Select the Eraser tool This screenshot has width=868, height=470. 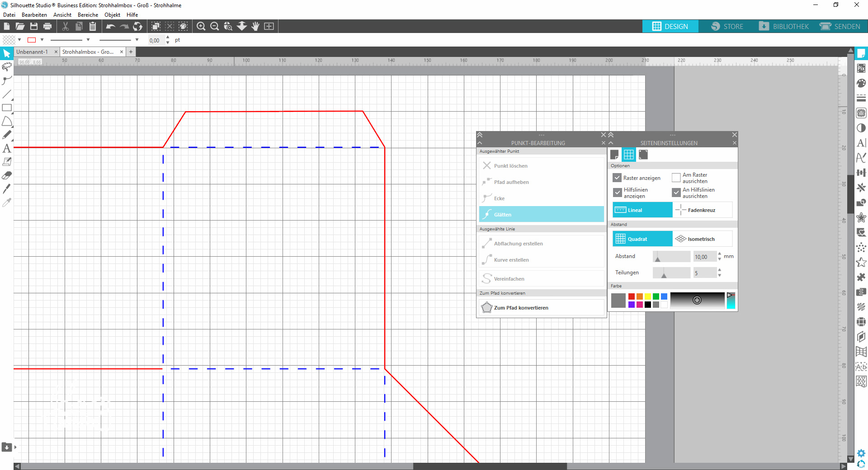[7, 175]
